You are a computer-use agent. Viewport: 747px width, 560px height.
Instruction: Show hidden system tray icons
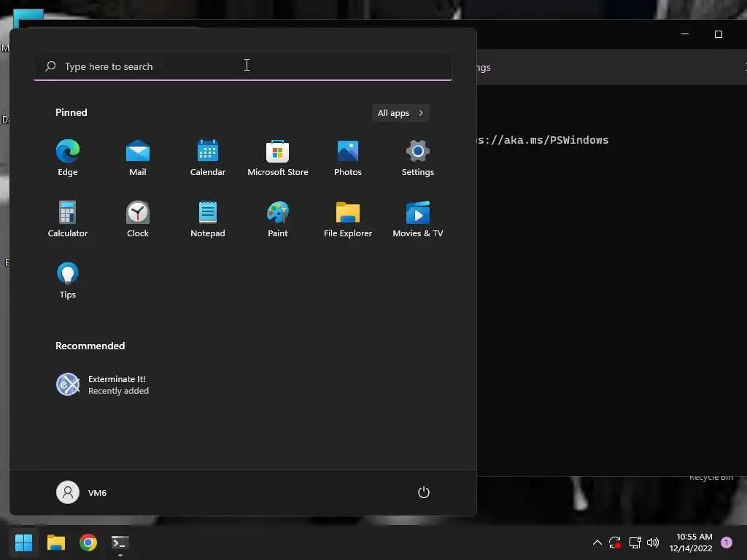(597, 542)
